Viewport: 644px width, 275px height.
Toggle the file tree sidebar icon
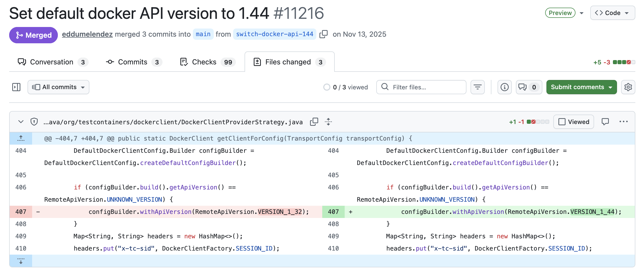click(x=16, y=87)
